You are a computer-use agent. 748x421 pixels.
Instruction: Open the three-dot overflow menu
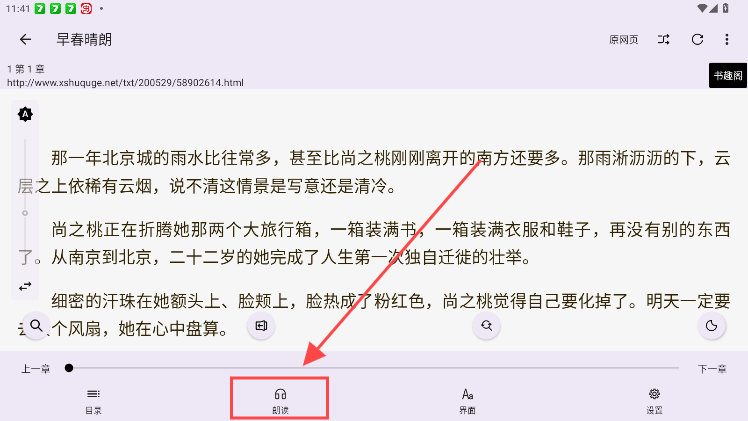point(727,39)
